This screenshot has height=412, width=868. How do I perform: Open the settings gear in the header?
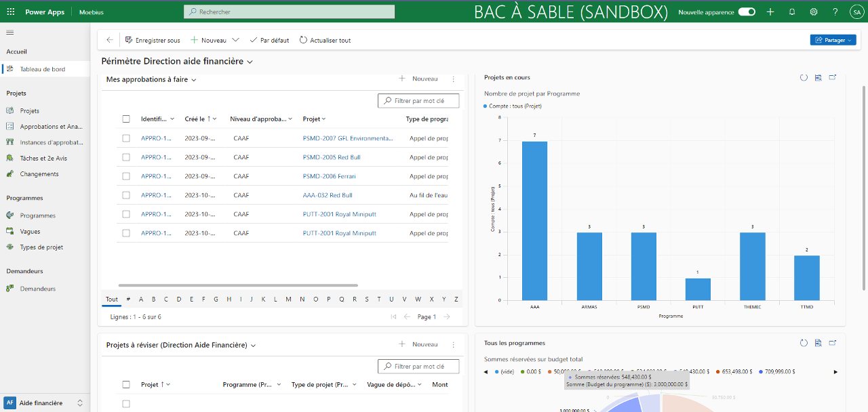[814, 12]
